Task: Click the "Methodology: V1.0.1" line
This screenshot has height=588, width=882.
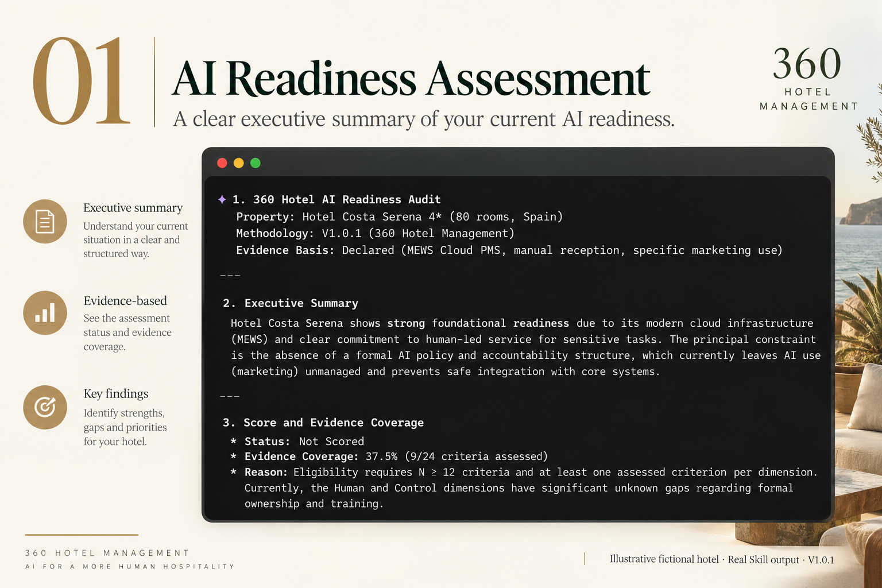Action: click(x=375, y=233)
